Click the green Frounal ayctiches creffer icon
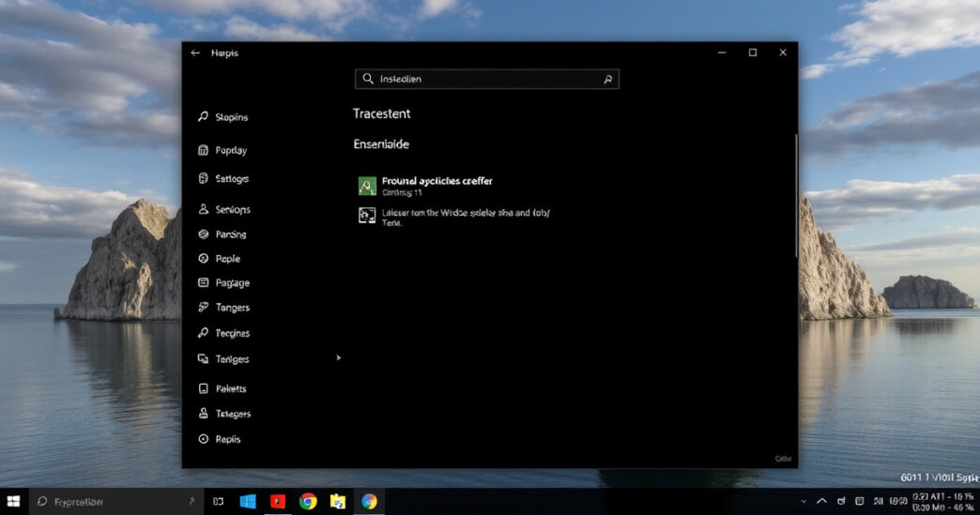This screenshot has height=515, width=980. click(367, 185)
